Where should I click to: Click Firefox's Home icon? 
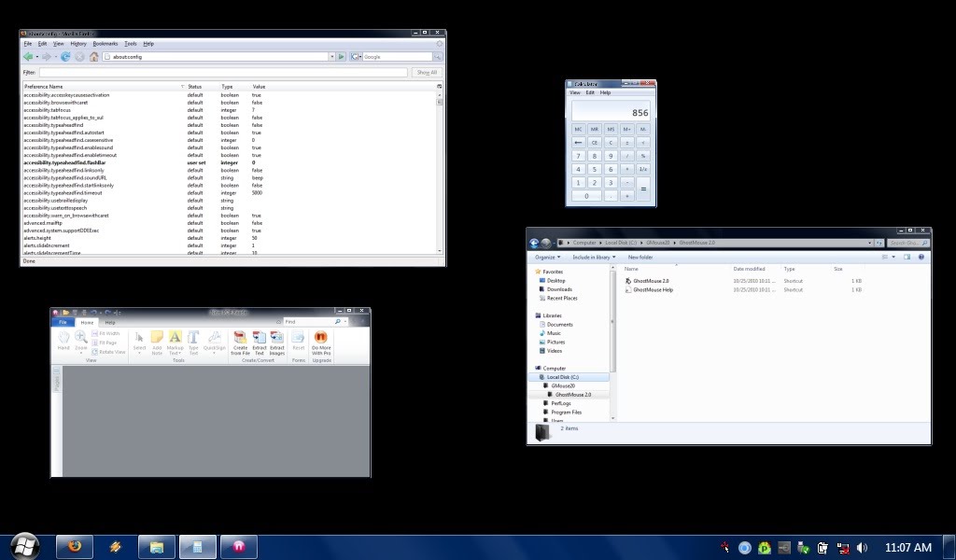[x=93, y=57]
